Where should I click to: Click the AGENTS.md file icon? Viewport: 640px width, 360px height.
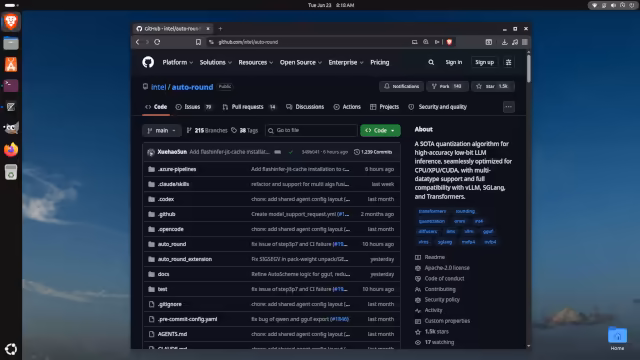pos(151,334)
